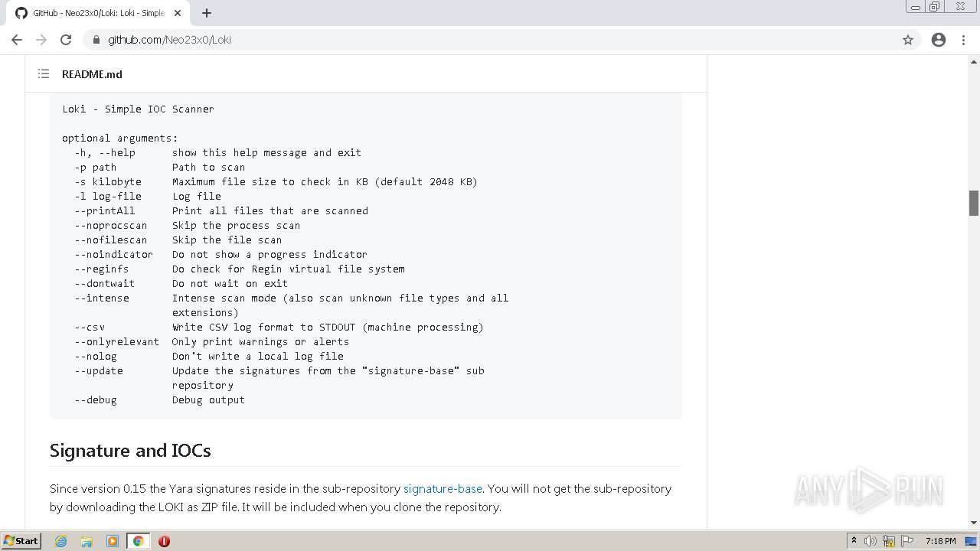Show hidden tray icons arrow

854,540
